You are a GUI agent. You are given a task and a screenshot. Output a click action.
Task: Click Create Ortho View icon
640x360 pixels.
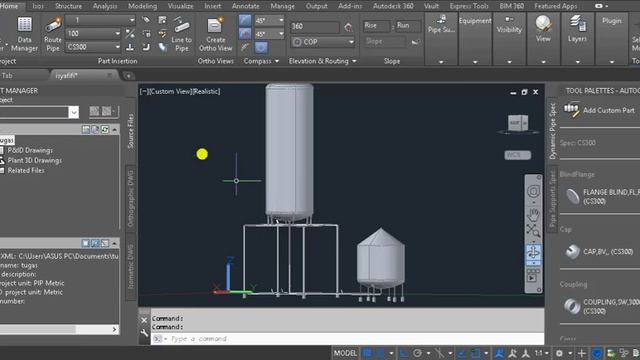pyautogui.click(x=215, y=34)
